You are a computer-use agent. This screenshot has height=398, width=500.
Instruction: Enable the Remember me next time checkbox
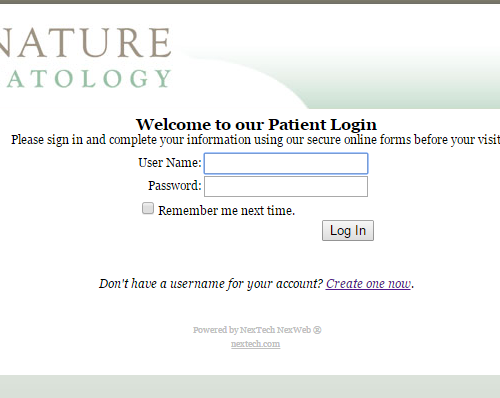(148, 208)
